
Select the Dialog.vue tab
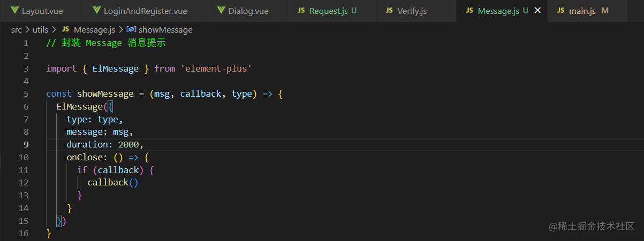[x=248, y=11]
